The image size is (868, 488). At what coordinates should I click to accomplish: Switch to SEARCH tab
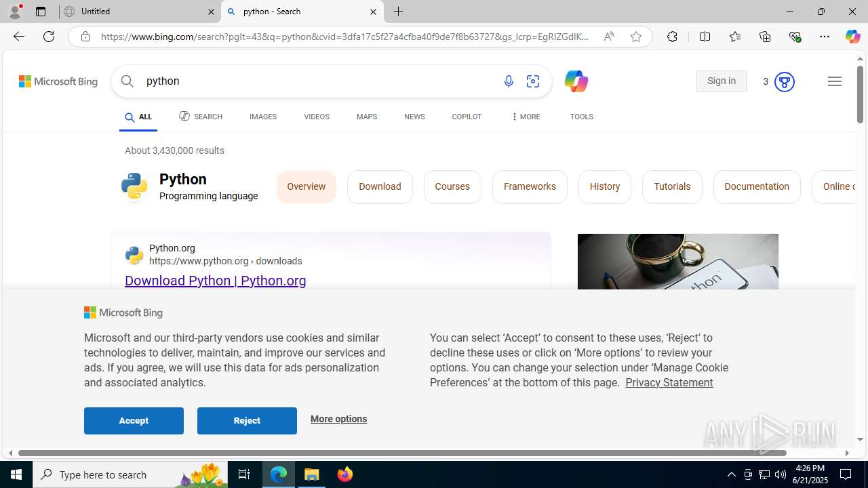(201, 117)
